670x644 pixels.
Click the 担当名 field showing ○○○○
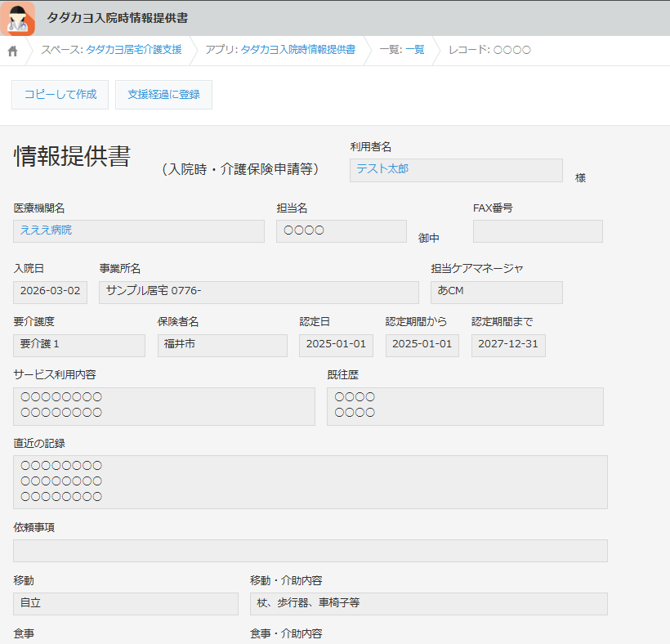pos(341,231)
